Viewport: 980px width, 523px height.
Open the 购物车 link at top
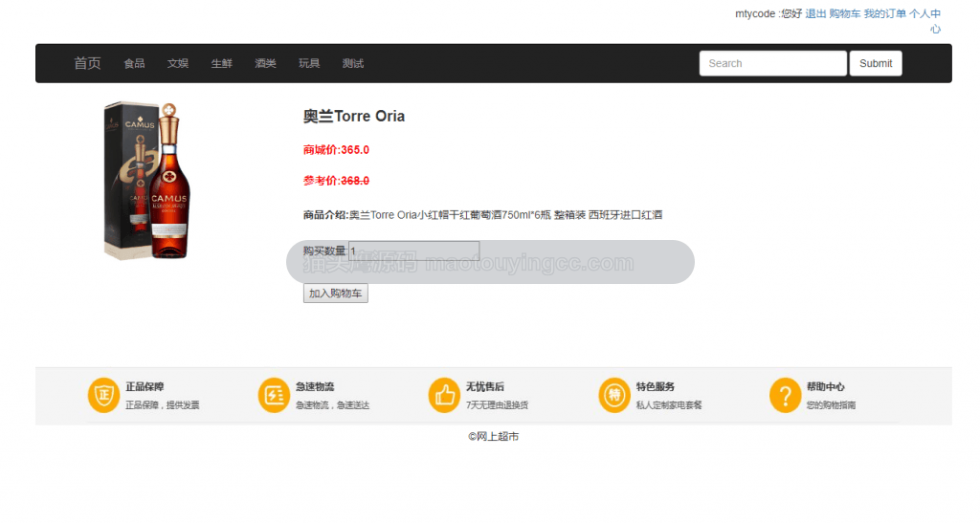845,13
